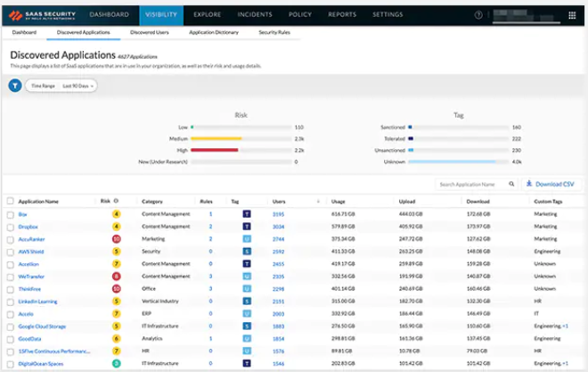Image resolution: width=588 pixels, height=372 pixels.
Task: Open the LinkedIn Learning application link
Action: [38, 302]
